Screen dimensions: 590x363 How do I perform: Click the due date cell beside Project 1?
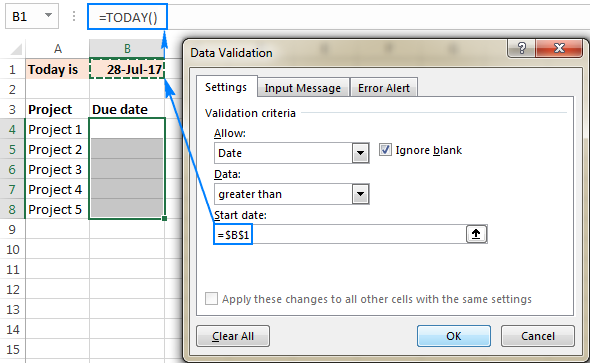coord(127,129)
